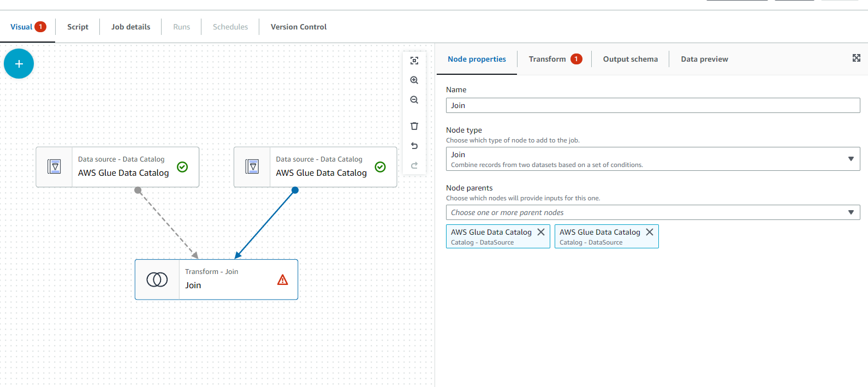Click the 'Node parents' label
868x387 pixels.
pos(469,188)
